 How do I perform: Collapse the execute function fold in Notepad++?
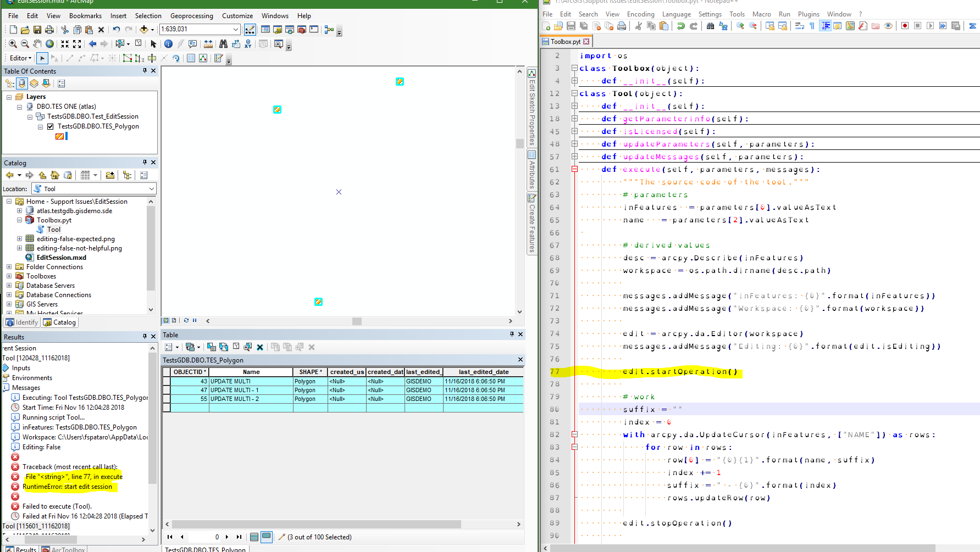(x=574, y=169)
